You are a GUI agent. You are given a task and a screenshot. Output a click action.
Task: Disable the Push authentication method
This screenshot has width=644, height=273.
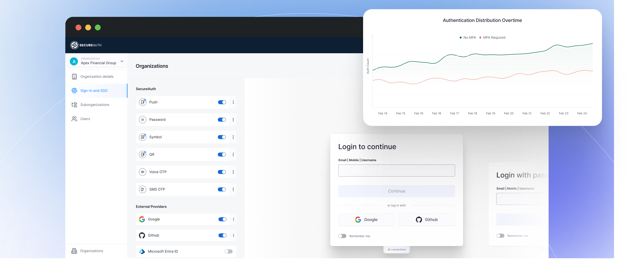222,102
